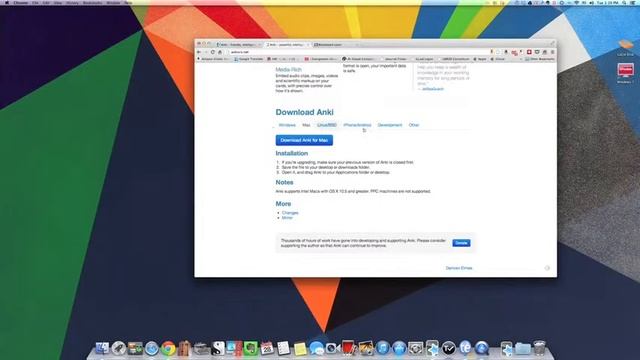Open the Google Translate bookmark
This screenshot has width=640, height=360.
pos(249,59)
